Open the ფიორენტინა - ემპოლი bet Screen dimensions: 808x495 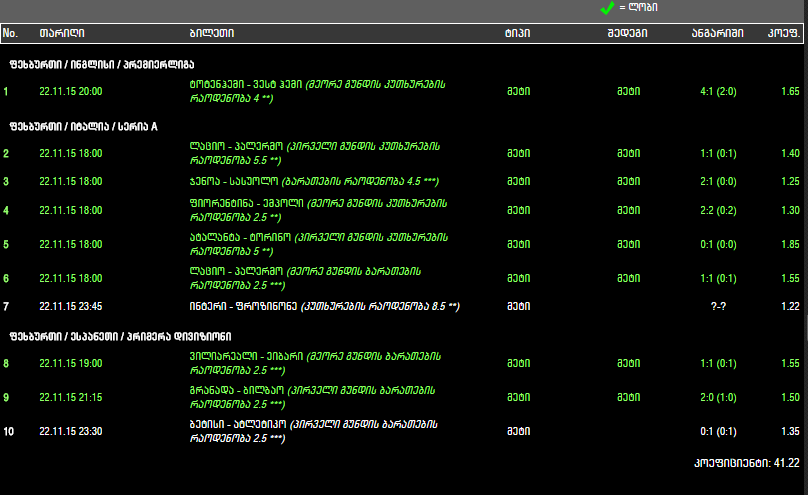point(318,210)
